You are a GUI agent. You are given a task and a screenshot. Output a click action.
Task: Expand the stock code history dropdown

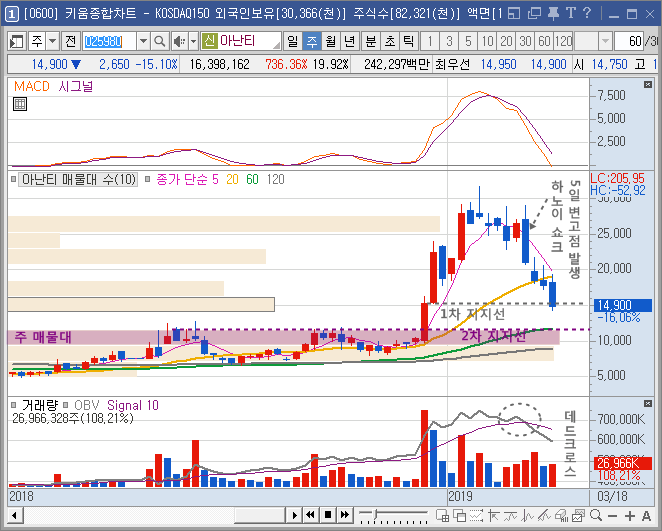click(144, 41)
